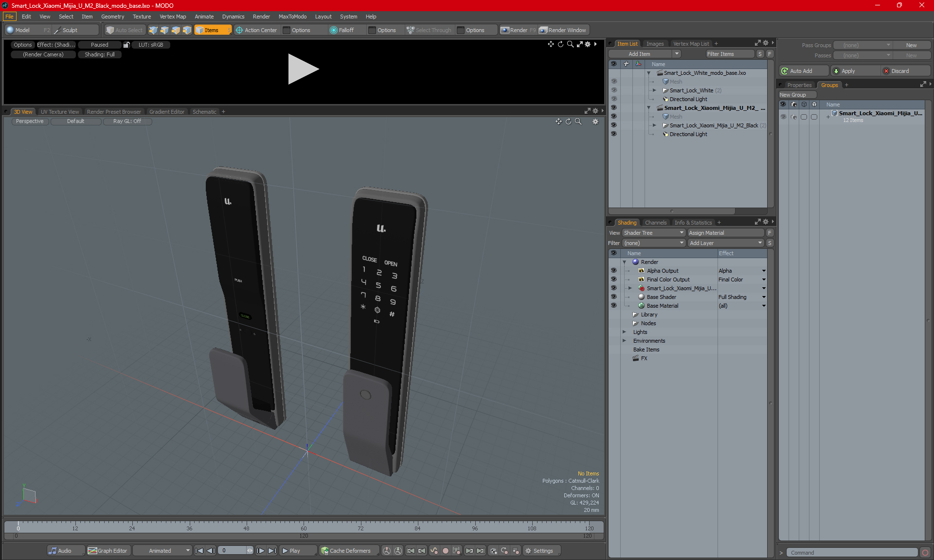The height and width of the screenshot is (560, 934).
Task: Expand the Environments tree entry
Action: coord(624,341)
